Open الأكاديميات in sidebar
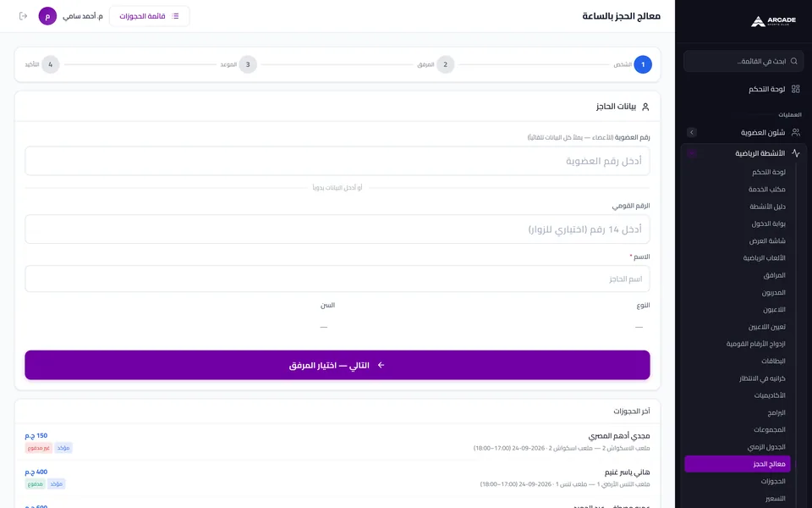The width and height of the screenshot is (812, 508). pos(770,395)
